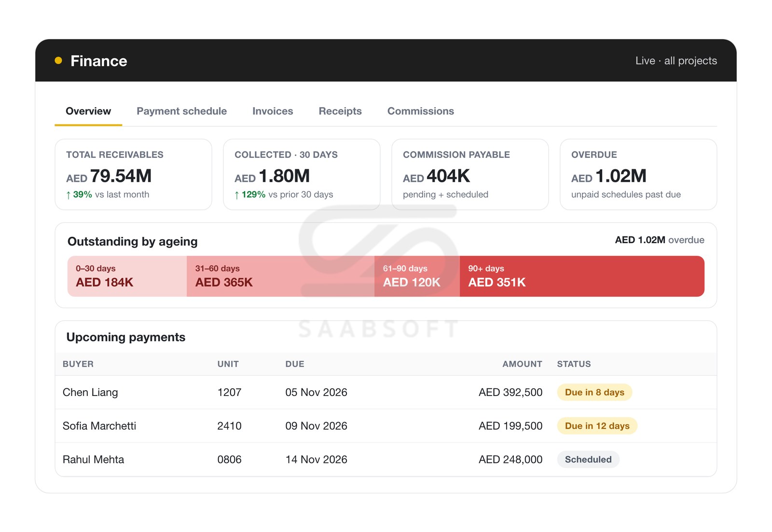Click the green '39%' up-arrow change indicator
The width and height of the screenshot is (772, 532).
click(79, 194)
